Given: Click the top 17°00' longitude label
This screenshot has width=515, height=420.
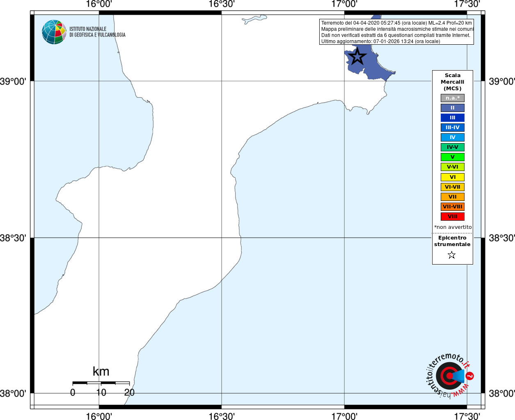Looking at the screenshot, I should click(344, 5).
